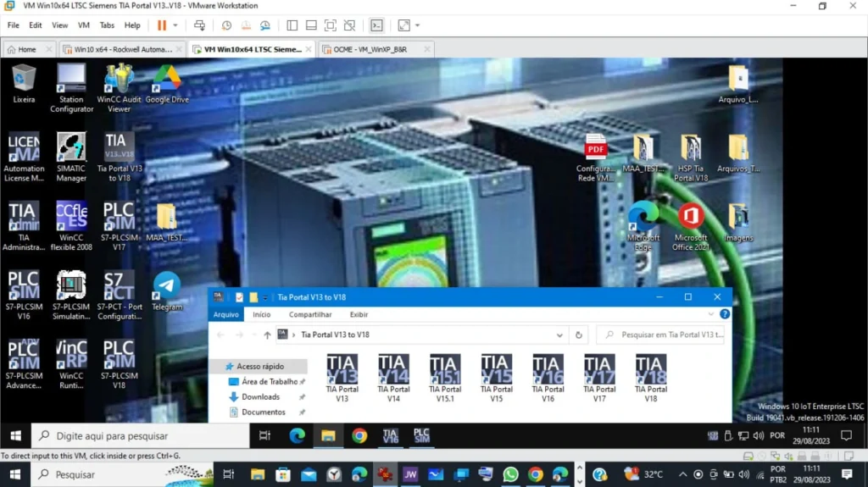
Task: Open WinCC flexible 2008 icon
Action: coord(71,226)
